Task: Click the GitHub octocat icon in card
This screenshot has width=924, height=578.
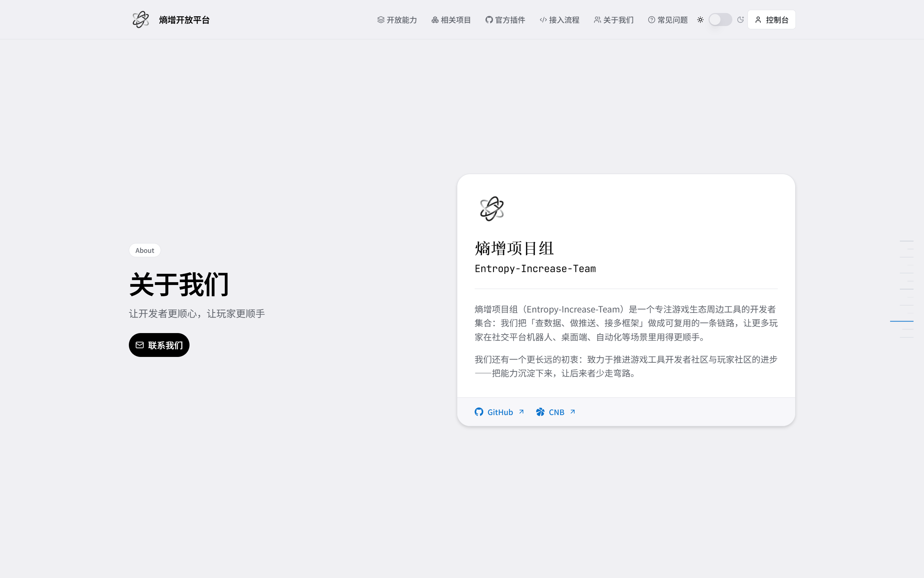Action: (x=479, y=412)
